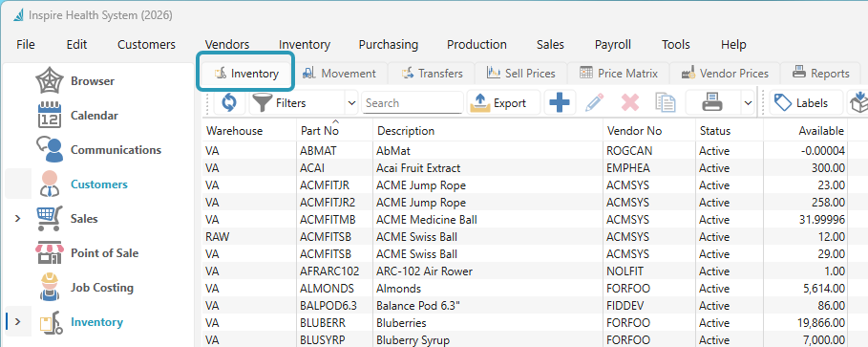Click the pencil edit icon
Viewport: 868px width, 347px height.
pos(595,102)
